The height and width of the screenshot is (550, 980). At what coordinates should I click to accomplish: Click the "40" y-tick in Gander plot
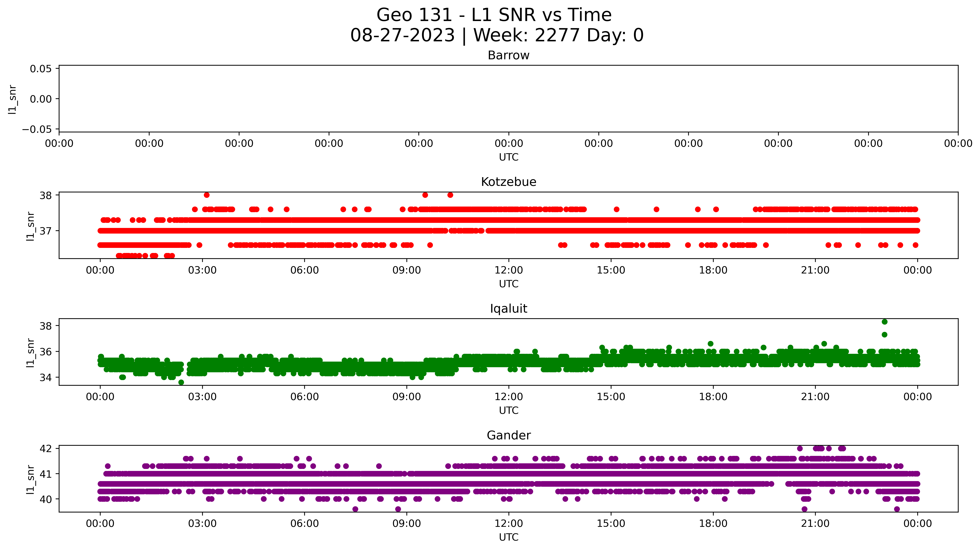(46, 499)
